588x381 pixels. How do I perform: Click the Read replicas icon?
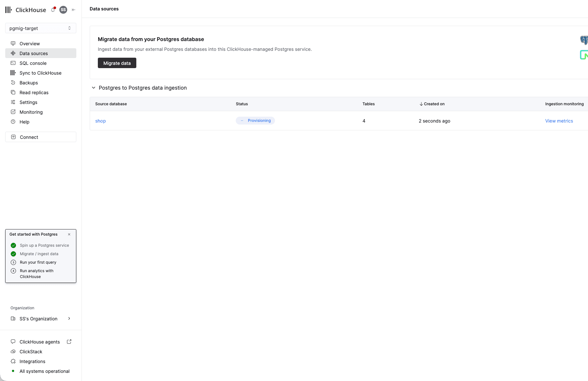click(13, 92)
